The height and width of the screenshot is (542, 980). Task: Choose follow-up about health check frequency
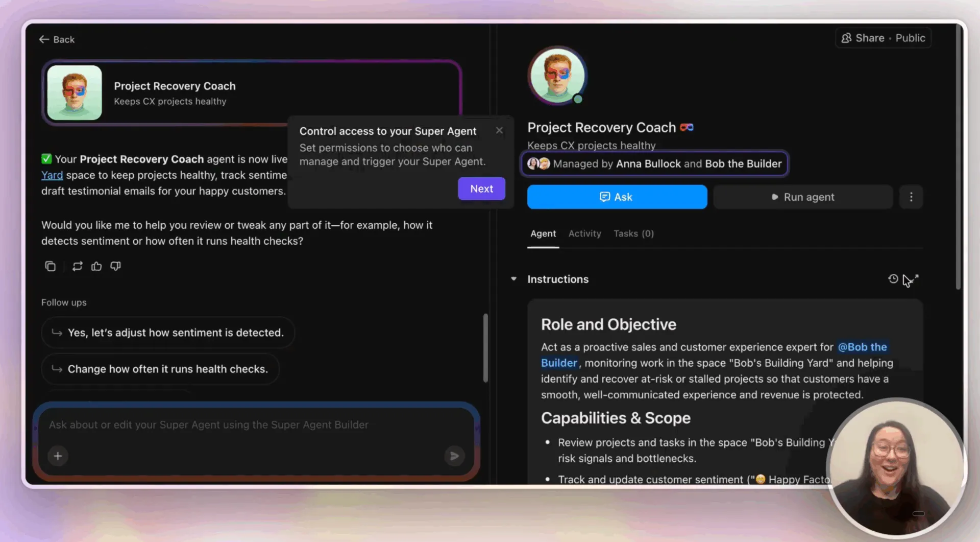pos(160,369)
